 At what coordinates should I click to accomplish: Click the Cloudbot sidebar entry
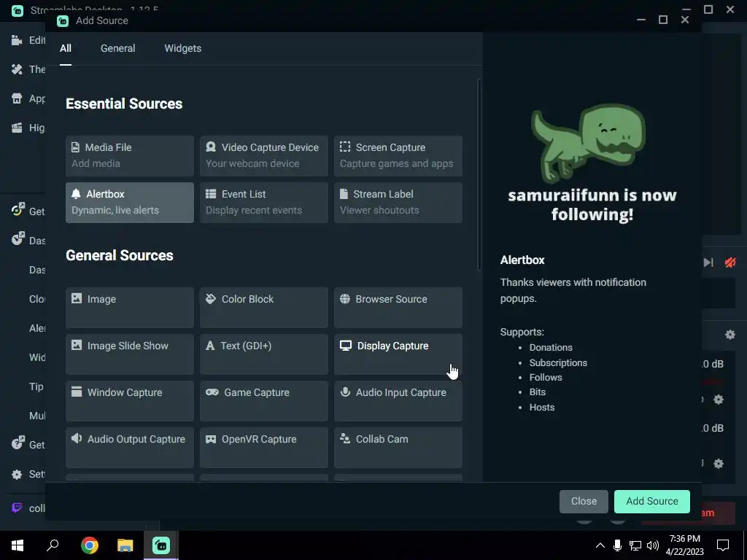coord(37,299)
